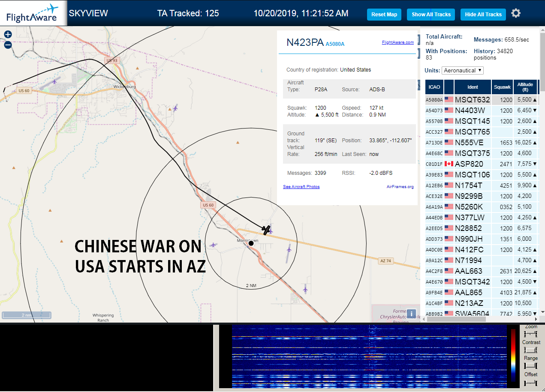This screenshot has width=545, height=392.
Task: Zoom out the map with minus icon
Action: 8,45
